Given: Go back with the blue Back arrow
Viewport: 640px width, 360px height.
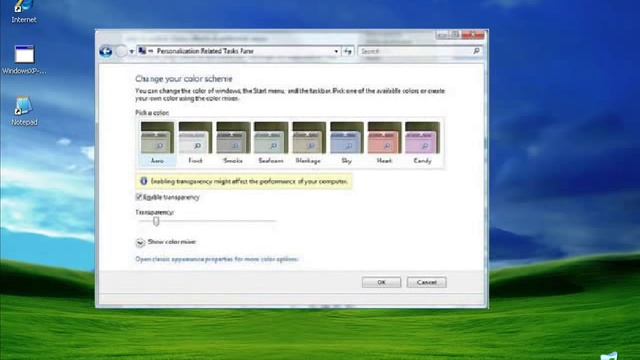Looking at the screenshot, I should [x=106, y=51].
